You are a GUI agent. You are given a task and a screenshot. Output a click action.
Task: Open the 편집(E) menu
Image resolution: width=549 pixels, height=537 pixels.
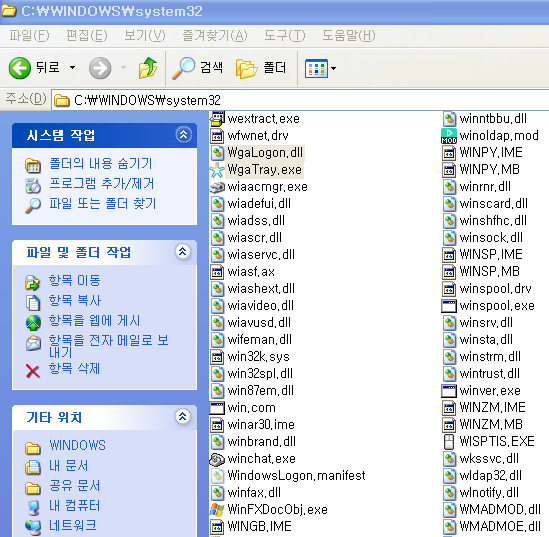click(x=87, y=35)
